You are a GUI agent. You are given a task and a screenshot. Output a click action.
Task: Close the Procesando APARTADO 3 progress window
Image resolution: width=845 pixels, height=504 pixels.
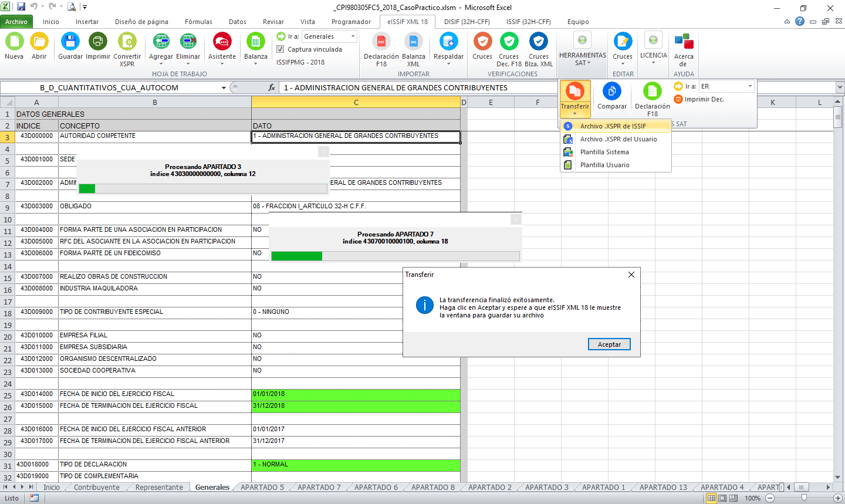[x=323, y=151]
